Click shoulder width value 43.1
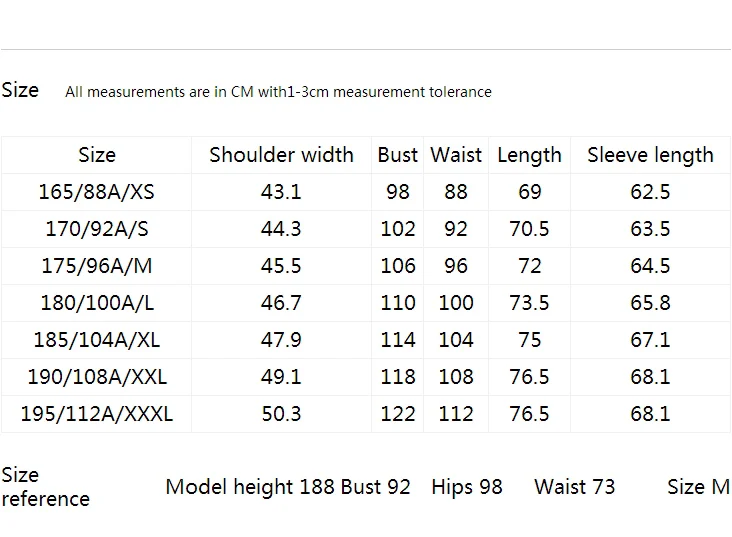732x537 pixels. click(281, 192)
